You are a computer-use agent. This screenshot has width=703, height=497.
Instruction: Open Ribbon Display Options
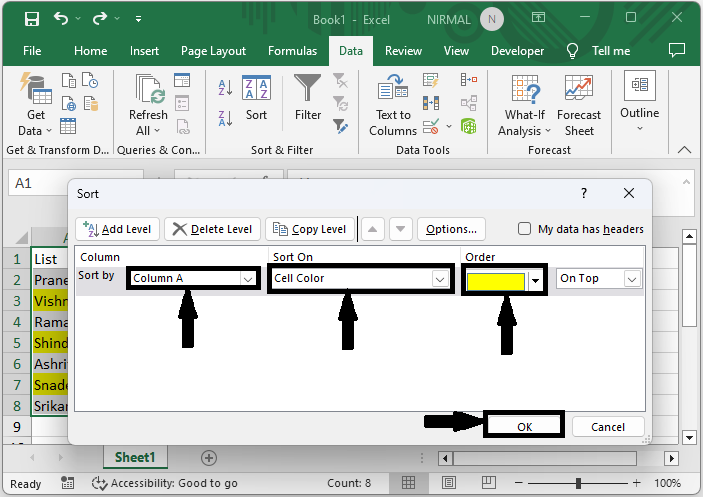538,17
